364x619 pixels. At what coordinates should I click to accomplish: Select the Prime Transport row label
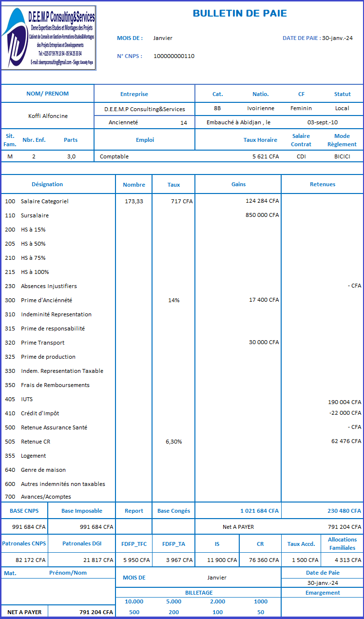pos(43,343)
